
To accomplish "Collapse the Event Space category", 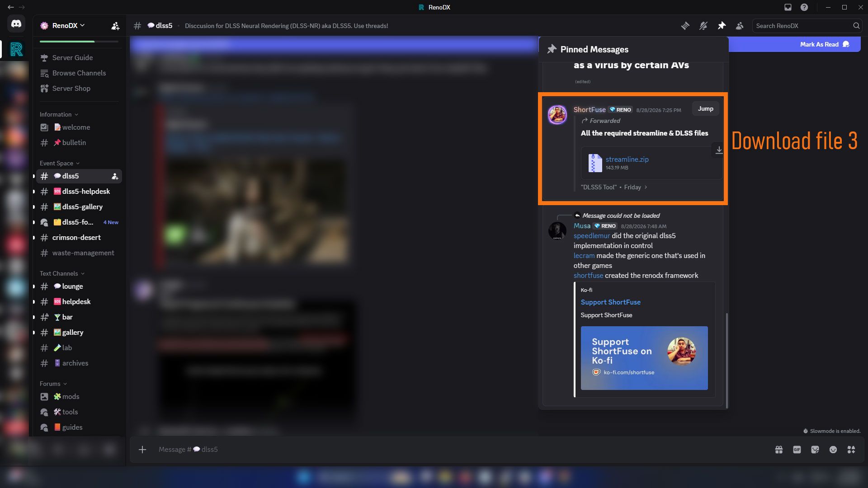I will click(x=59, y=163).
